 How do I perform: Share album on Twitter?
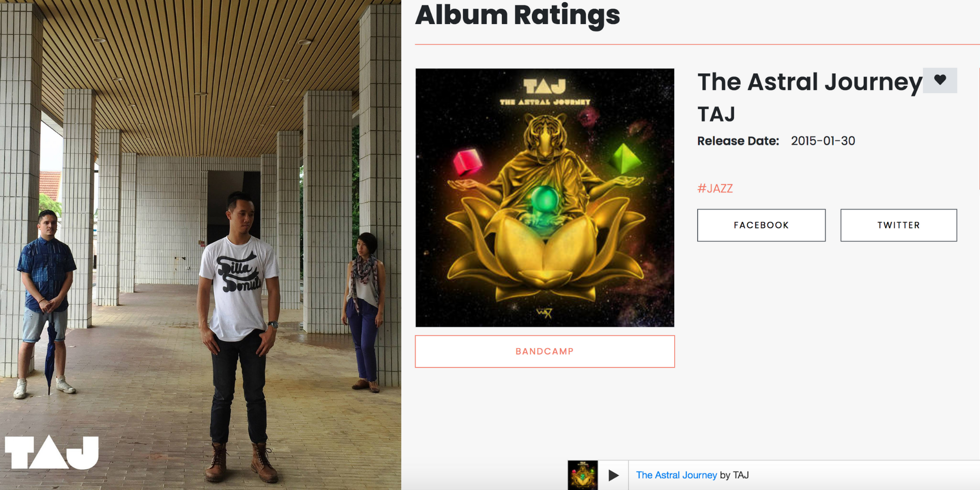pos(898,225)
